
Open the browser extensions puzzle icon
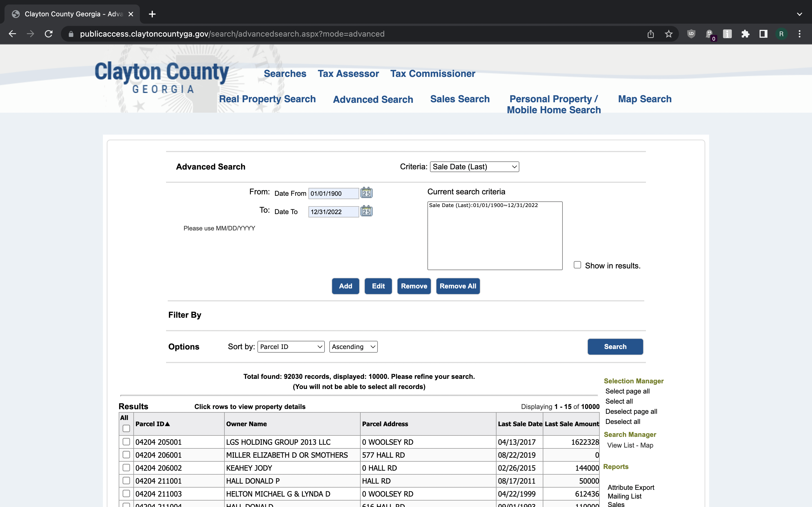[745, 34]
